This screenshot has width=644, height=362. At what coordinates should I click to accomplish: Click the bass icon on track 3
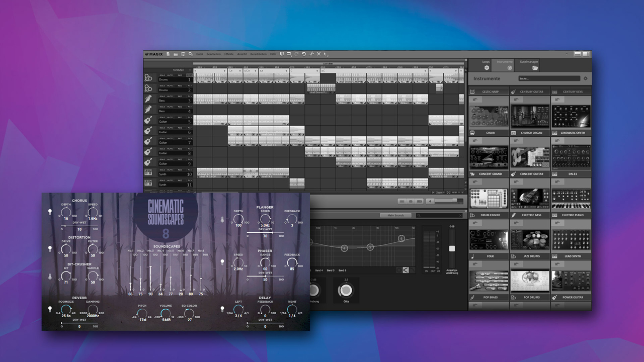(x=148, y=100)
